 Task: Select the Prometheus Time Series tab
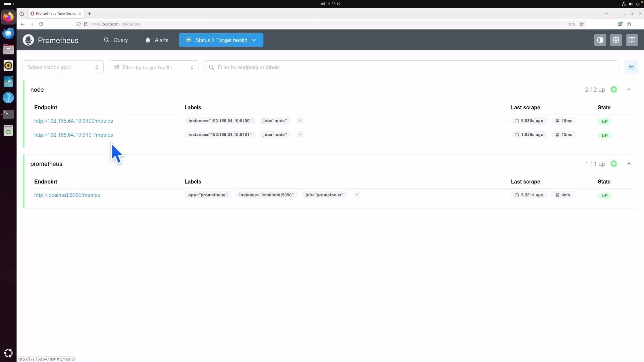[x=56, y=14]
